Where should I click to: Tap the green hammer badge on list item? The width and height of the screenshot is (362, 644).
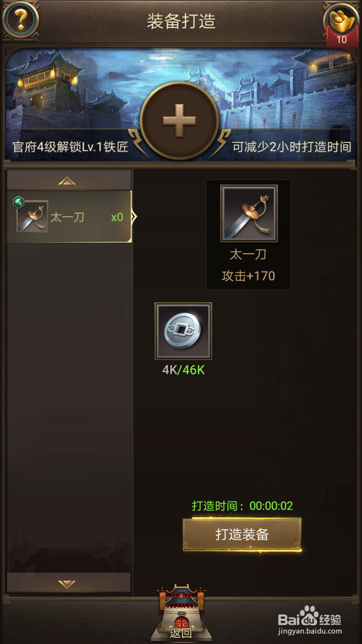[x=18, y=202]
